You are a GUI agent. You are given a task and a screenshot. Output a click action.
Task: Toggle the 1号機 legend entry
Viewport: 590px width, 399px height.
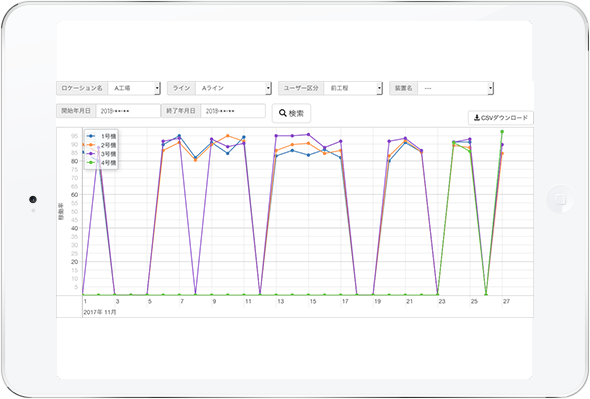pyautogui.click(x=102, y=136)
